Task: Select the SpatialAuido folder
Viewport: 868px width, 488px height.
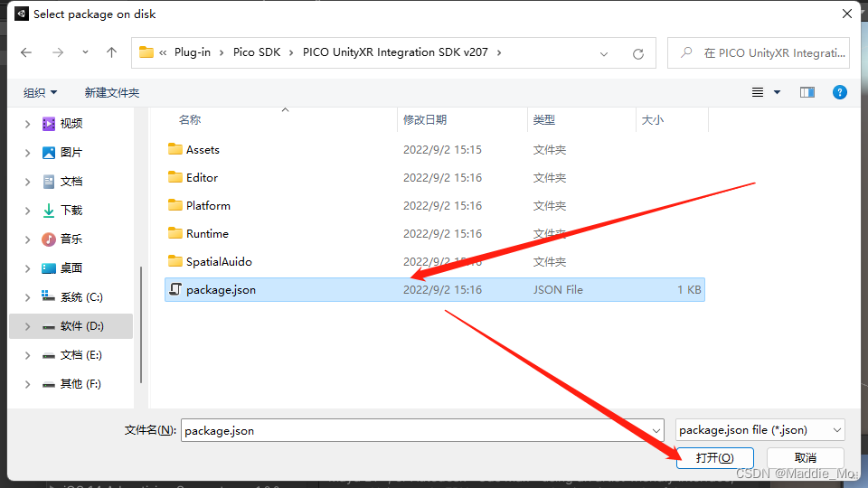Action: click(435, 262)
